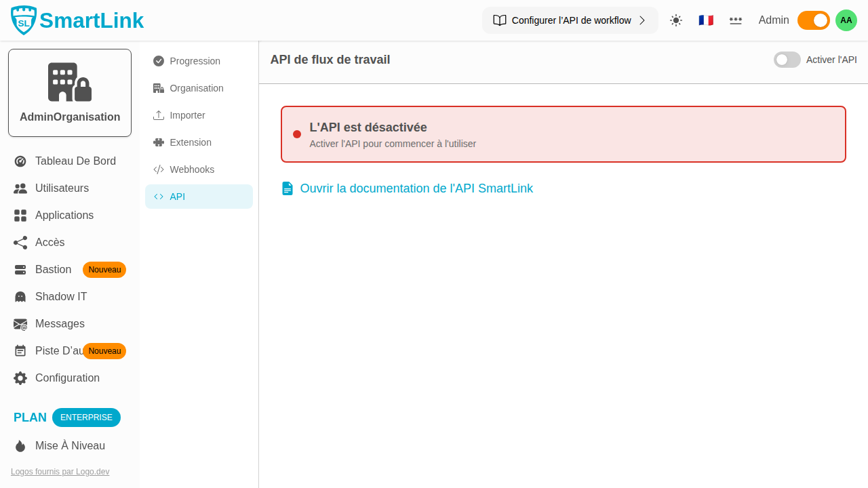Viewport: 868px width, 488px height.
Task: Open the SmartLink API documentation link
Action: click(x=416, y=188)
